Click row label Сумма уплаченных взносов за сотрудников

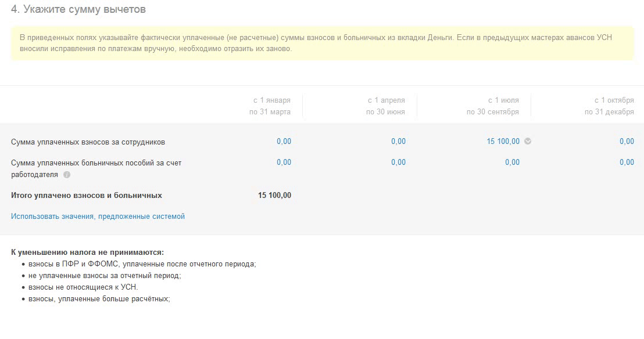(88, 142)
